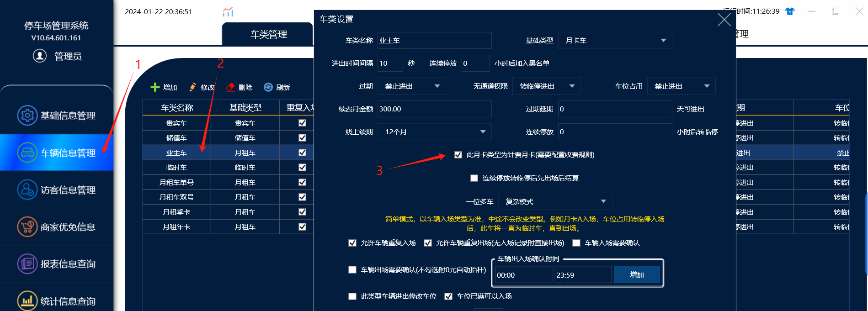Select the 储值车 name cell

(x=176, y=138)
